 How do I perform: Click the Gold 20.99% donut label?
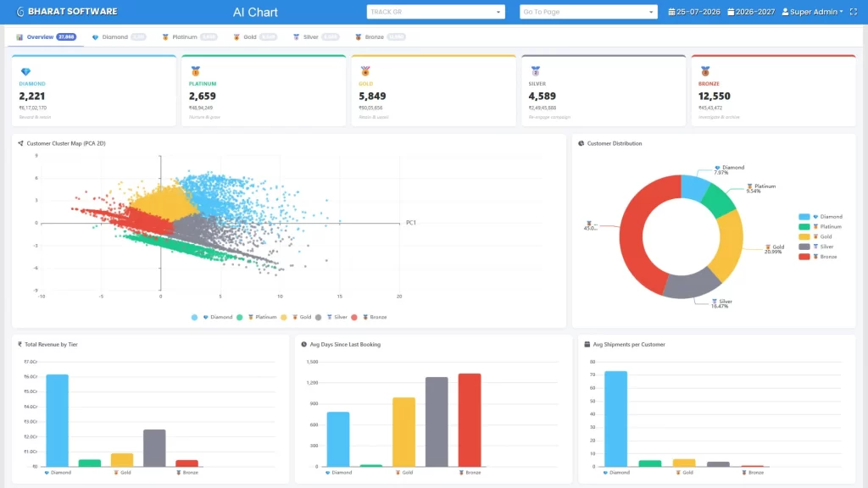pos(774,249)
